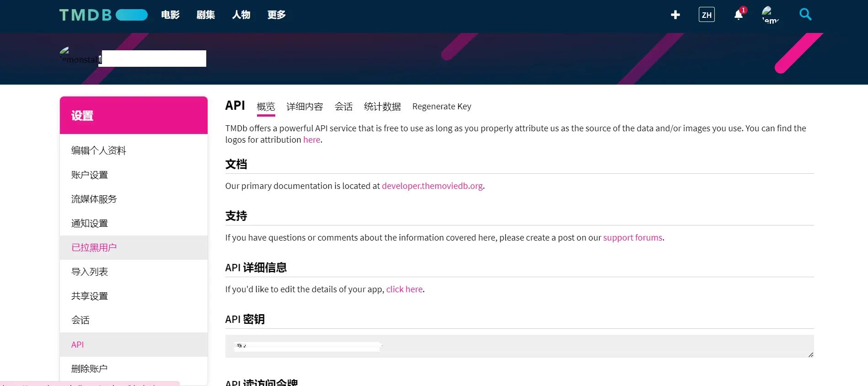Select 已拉黑用户 in the sidebar
The height and width of the screenshot is (386, 868).
(134, 247)
